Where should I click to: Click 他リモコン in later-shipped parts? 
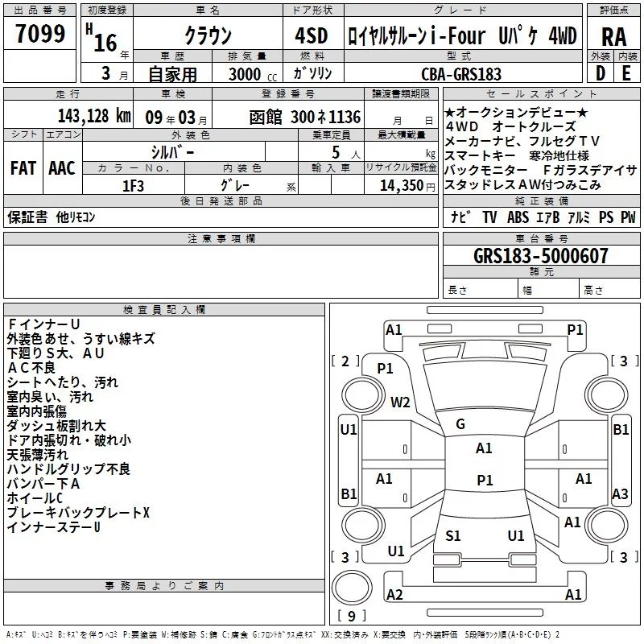point(76,217)
